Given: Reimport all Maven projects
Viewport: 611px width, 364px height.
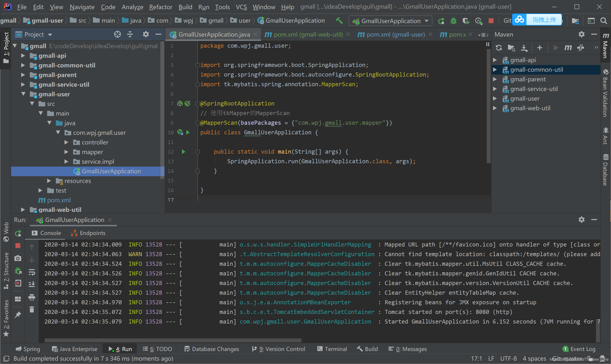Looking at the screenshot, I should (499, 48).
